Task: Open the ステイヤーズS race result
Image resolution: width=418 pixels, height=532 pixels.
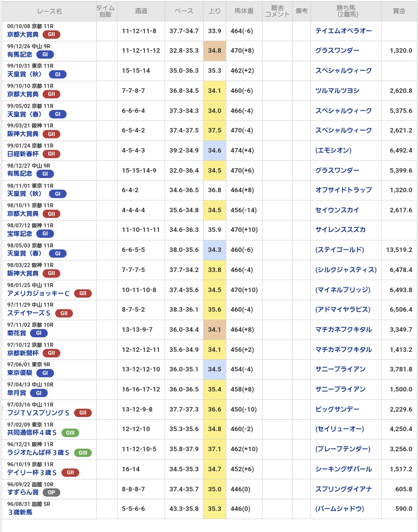Action: tap(29, 313)
